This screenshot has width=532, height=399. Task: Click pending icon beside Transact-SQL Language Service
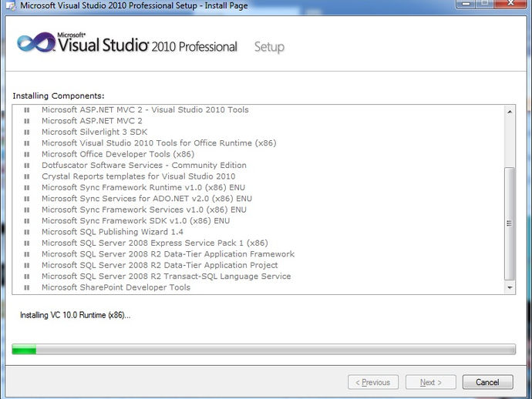click(x=27, y=277)
